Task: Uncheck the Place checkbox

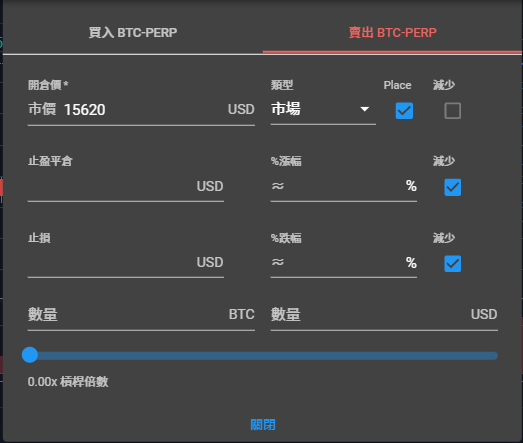Action: (x=404, y=111)
